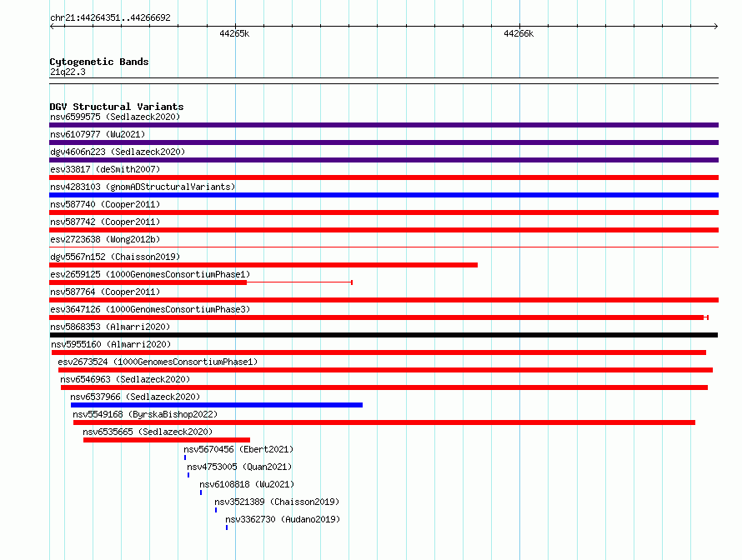
Task: Click the thin red line under esv2723638
Action: pyautogui.click(x=384, y=247)
